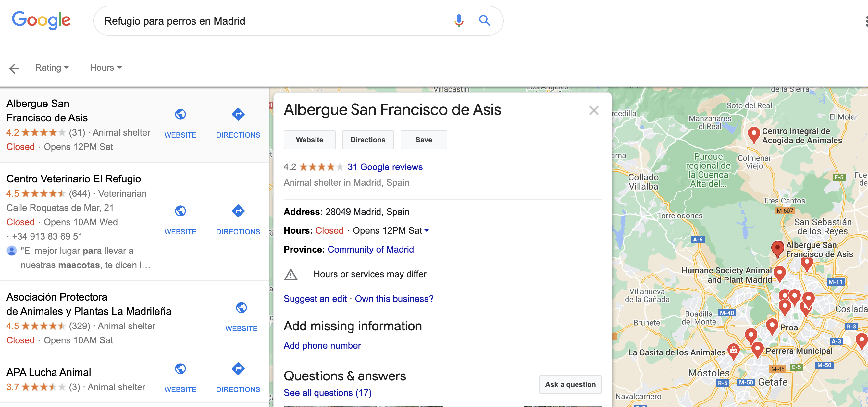Click Add phone number link
Image resolution: width=868 pixels, height=407 pixels.
coord(322,345)
